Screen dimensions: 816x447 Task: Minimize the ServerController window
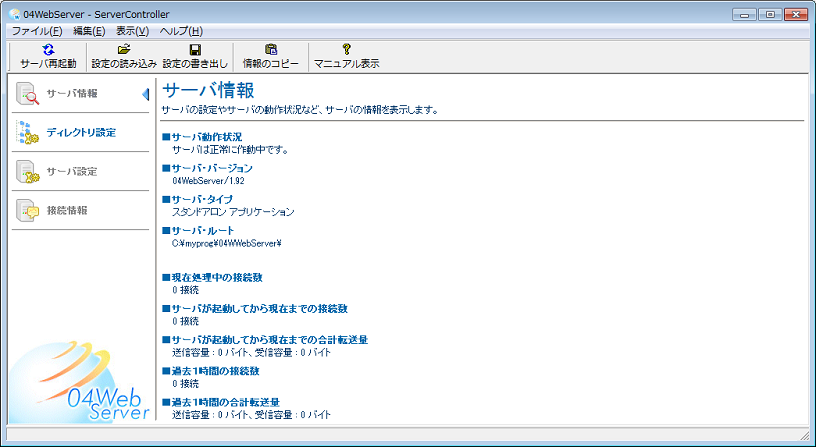[x=744, y=15]
